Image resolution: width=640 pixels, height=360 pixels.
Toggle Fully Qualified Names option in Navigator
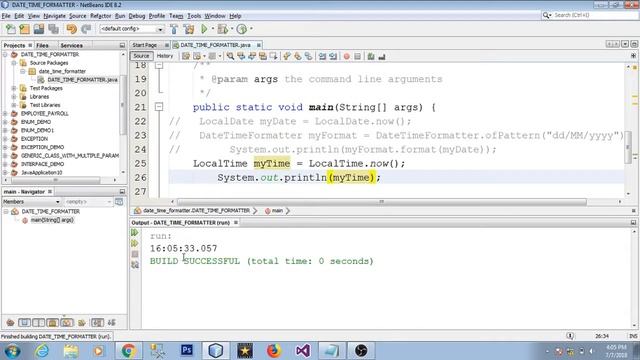coord(82,323)
